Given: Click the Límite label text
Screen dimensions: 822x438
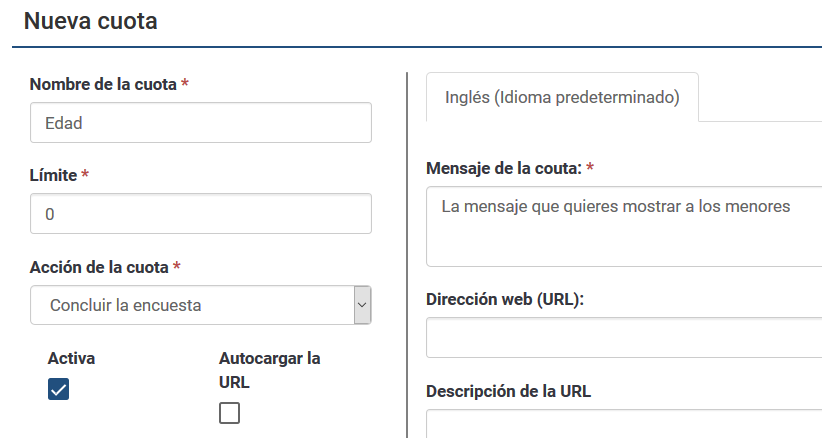Looking at the screenshot, I should pyautogui.click(x=53, y=175).
